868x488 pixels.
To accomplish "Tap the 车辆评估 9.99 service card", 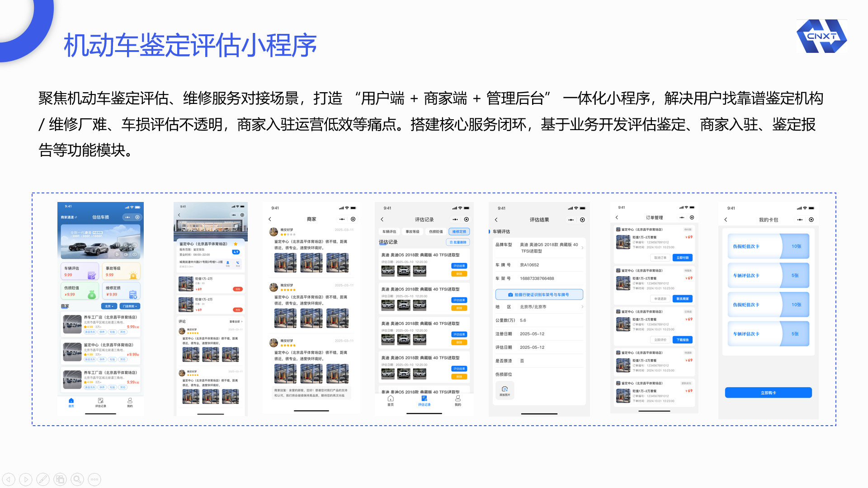I will click(x=80, y=272).
